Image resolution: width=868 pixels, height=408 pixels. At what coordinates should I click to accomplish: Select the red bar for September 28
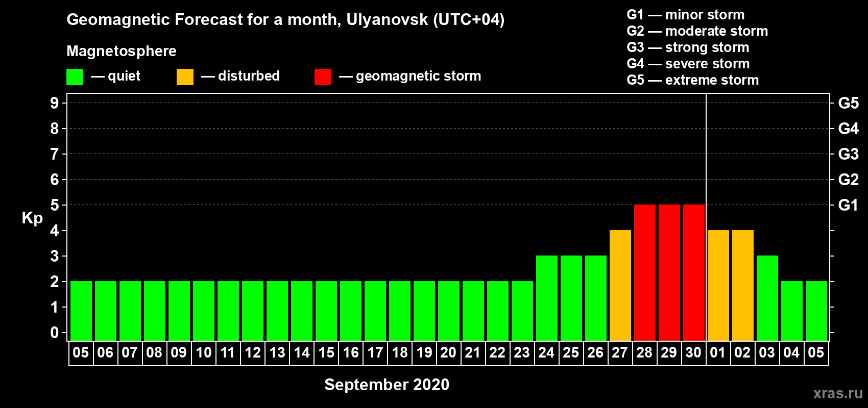(645, 272)
